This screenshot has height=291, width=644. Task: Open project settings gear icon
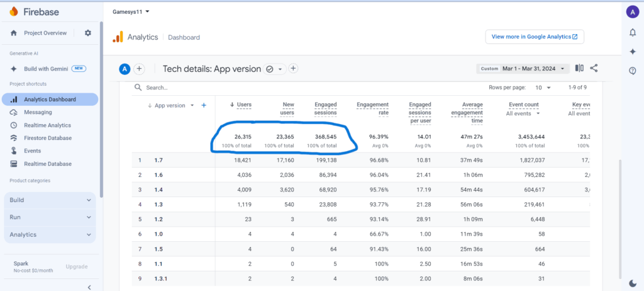coord(88,33)
